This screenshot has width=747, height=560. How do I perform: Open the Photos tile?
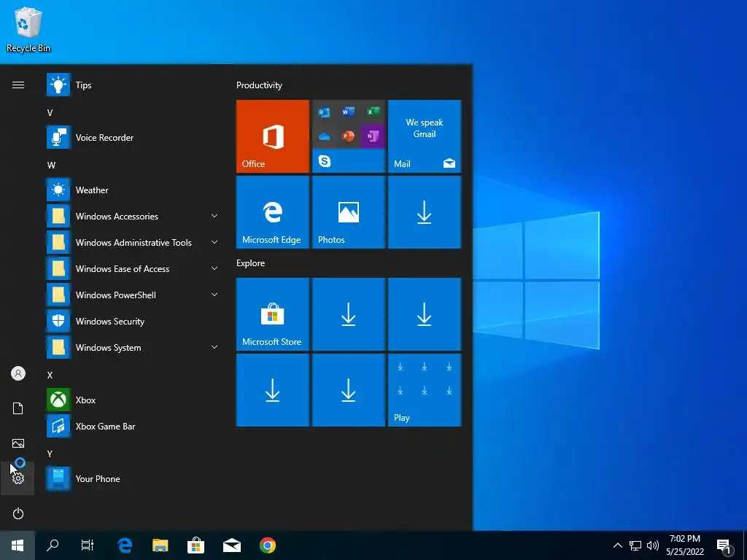pyautogui.click(x=348, y=212)
